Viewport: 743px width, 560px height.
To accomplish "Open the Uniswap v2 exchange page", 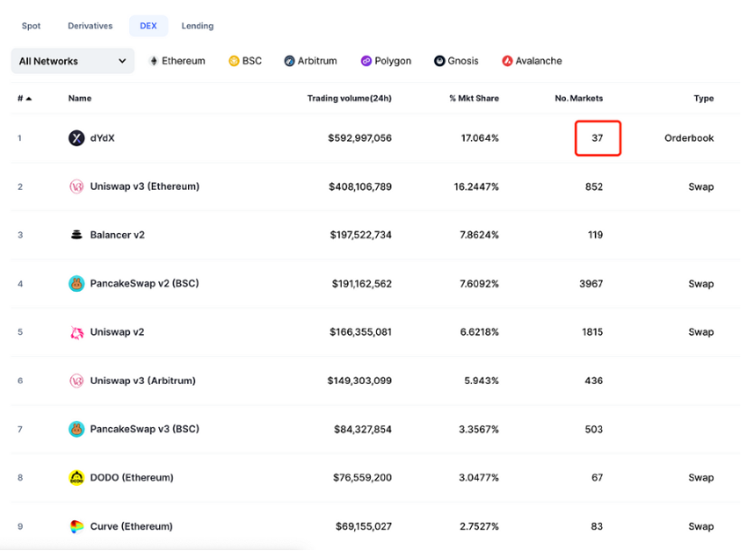I will [x=117, y=332].
